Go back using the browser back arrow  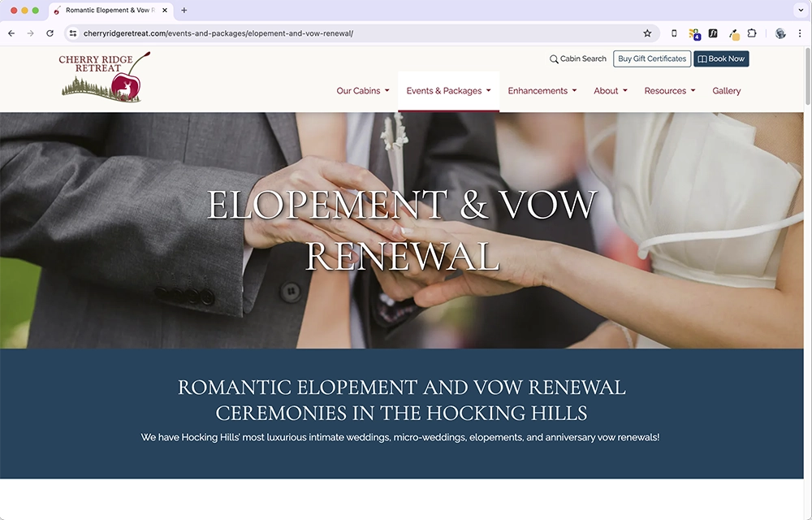click(11, 33)
